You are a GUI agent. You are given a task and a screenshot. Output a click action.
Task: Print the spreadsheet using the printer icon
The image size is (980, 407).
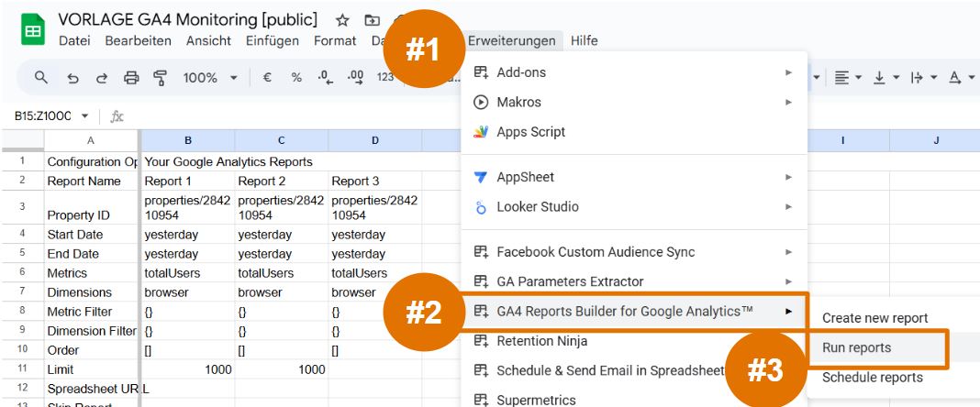[x=131, y=78]
